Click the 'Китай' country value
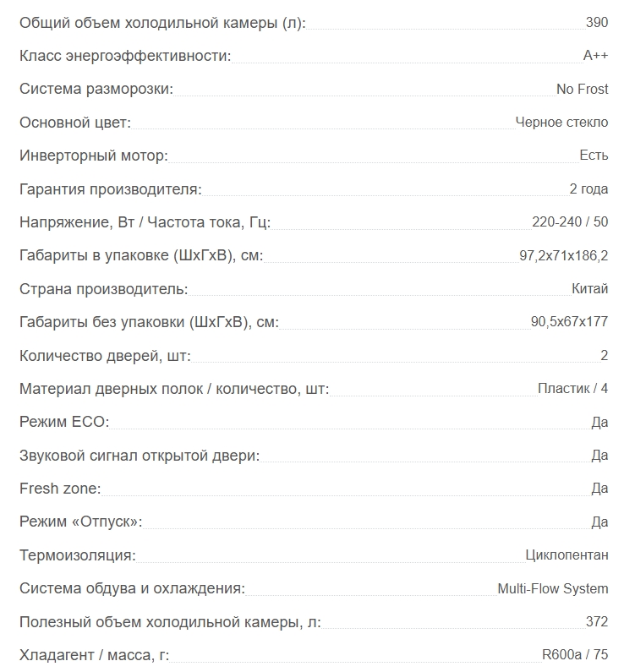 coord(589,288)
